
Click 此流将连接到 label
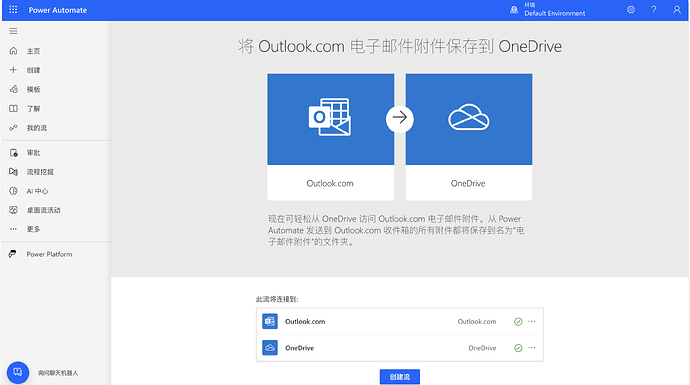coord(277,299)
